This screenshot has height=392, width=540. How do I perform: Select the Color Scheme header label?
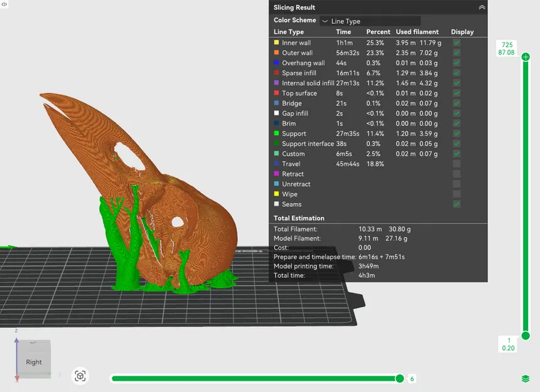click(x=294, y=20)
